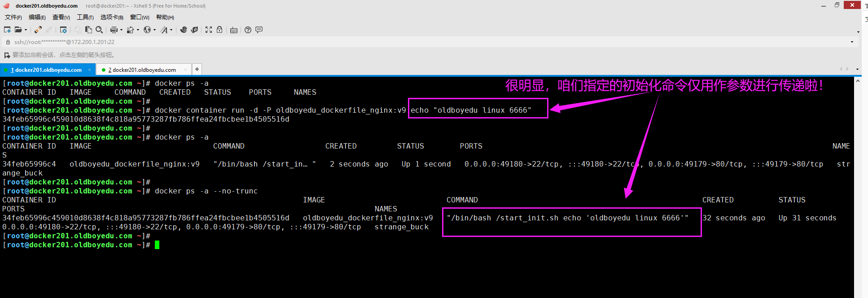The height and width of the screenshot is (298, 868).
Task: Open session Properties gear icon
Action: tap(63, 30)
